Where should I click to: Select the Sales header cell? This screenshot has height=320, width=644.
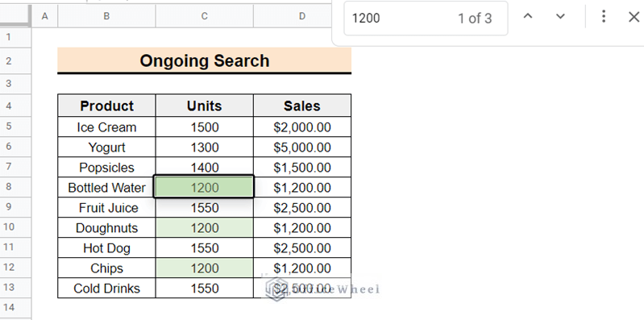pos(302,106)
